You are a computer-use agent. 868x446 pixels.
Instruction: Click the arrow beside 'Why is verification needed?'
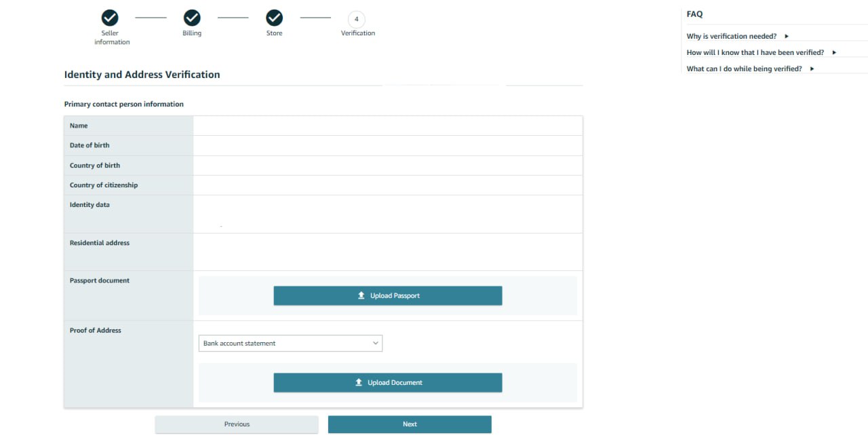tap(786, 36)
